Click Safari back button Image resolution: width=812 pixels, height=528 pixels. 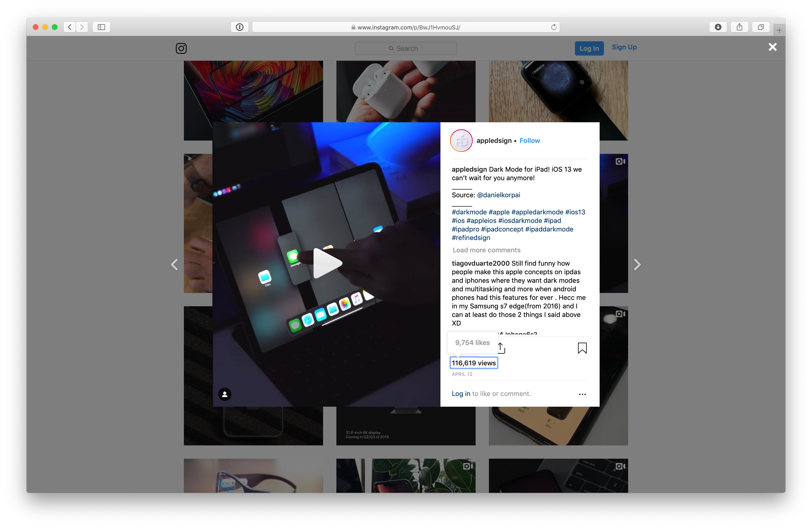pos(70,27)
